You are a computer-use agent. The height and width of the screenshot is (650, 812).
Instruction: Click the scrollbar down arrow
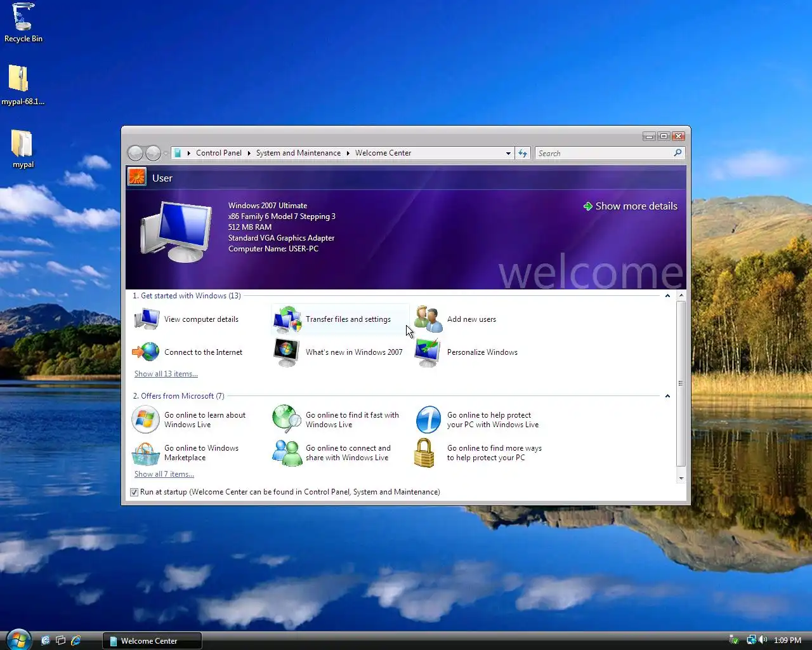click(681, 478)
